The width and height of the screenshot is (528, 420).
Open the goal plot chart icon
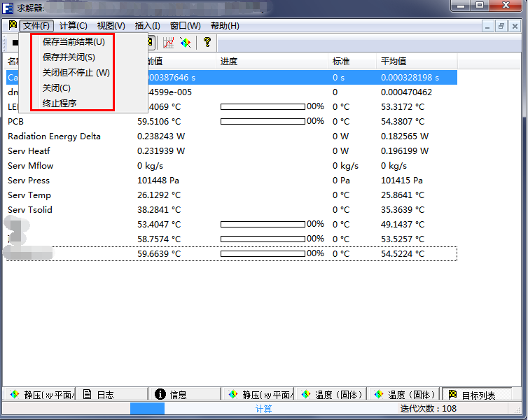point(168,43)
